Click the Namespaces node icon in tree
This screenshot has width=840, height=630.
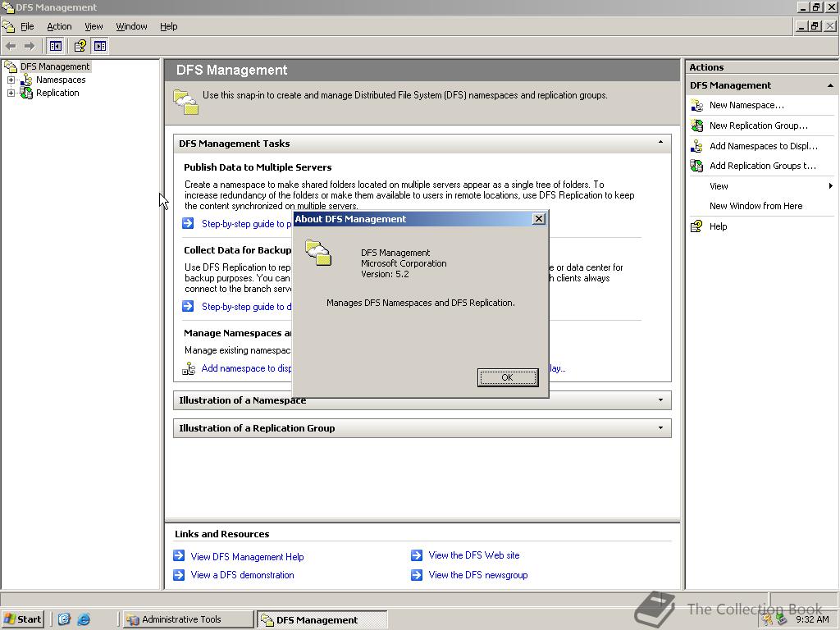click(x=25, y=80)
